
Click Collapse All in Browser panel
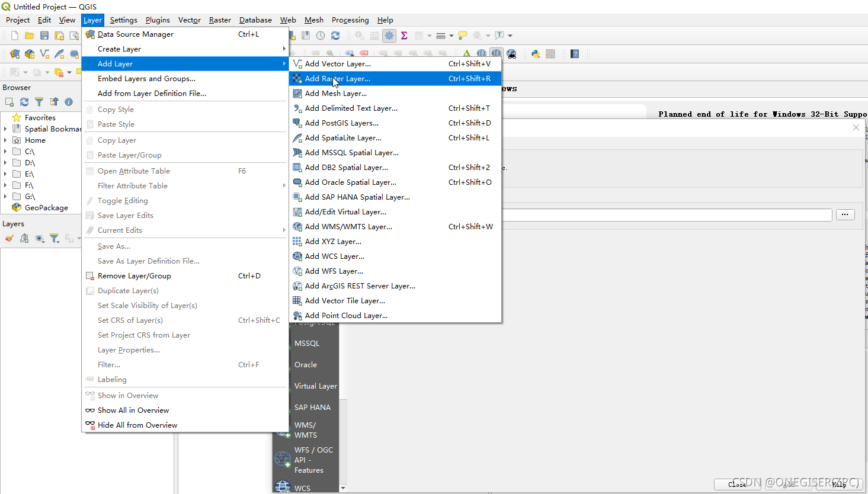tap(54, 102)
